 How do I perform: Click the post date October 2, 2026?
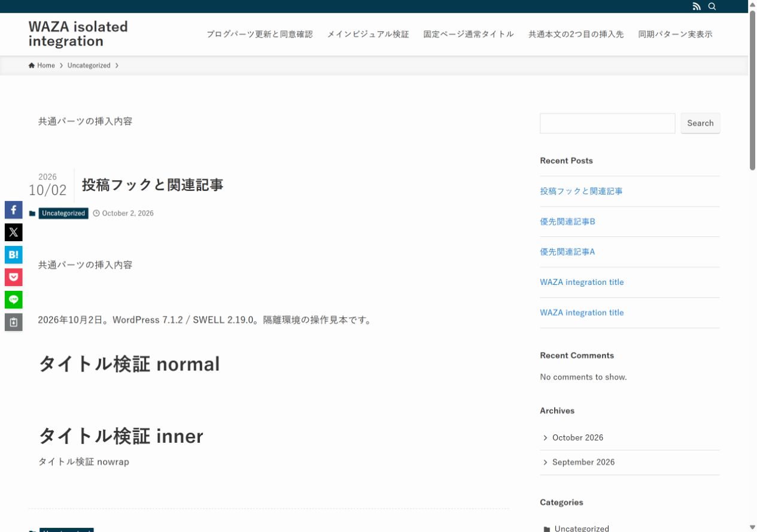click(127, 213)
